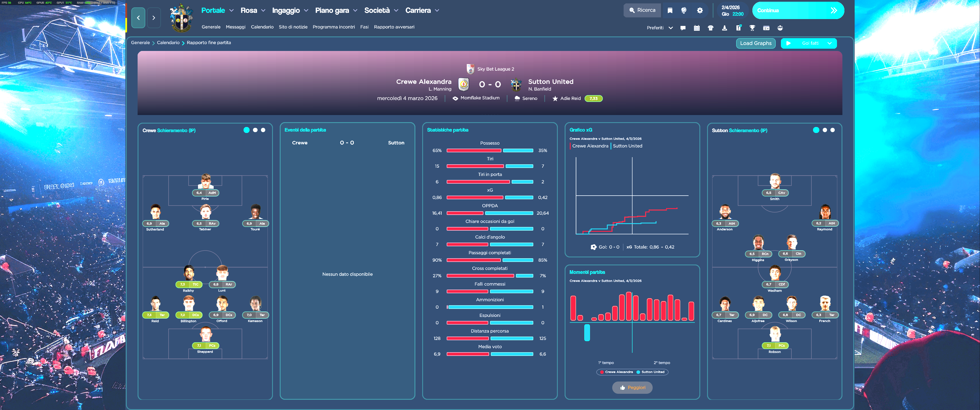Screen dimensions: 980x410
Task: Select first view dot in Crewe Schieramento
Action: [x=246, y=130]
